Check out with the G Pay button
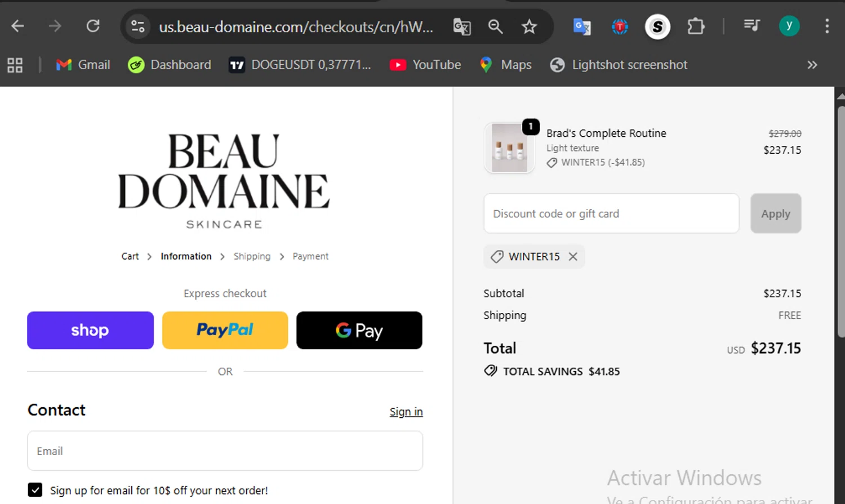 pos(359,330)
